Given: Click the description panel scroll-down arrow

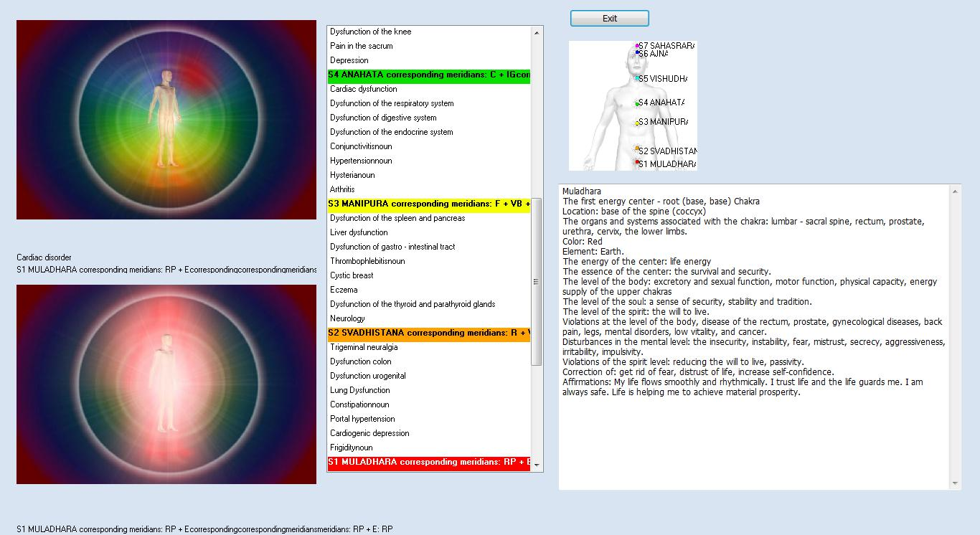Looking at the screenshot, I should (x=956, y=484).
